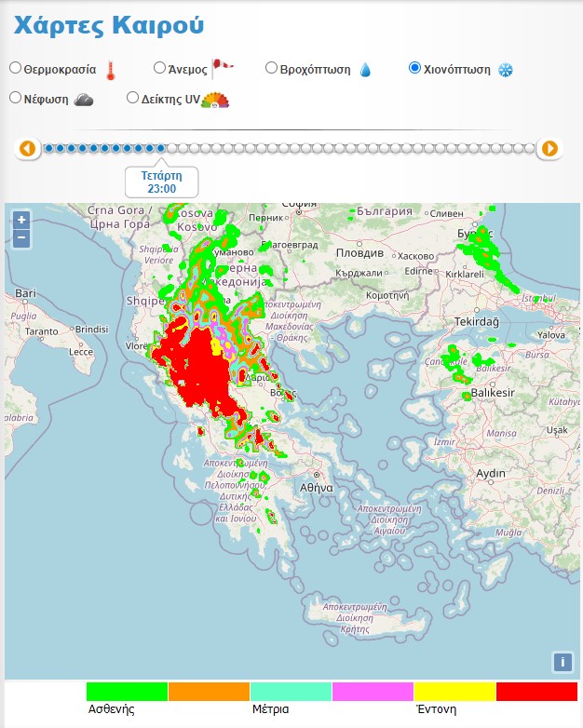583x728 pixels.
Task: Click red legend swatch
Action: [536, 692]
